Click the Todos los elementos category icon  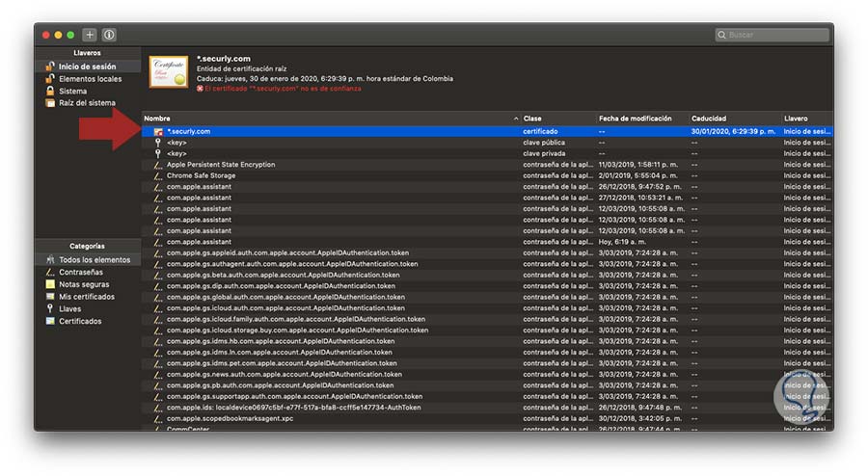[50, 260]
